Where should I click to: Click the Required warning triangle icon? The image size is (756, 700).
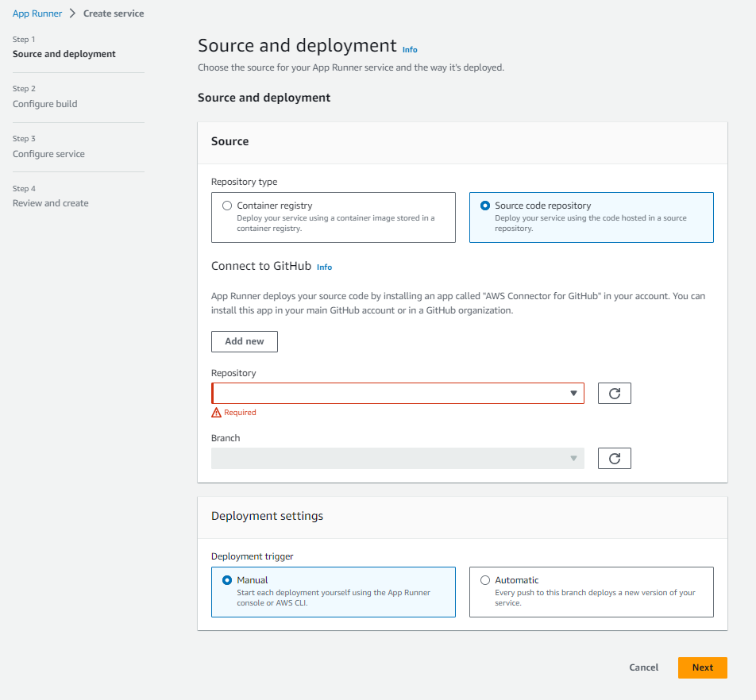point(216,412)
